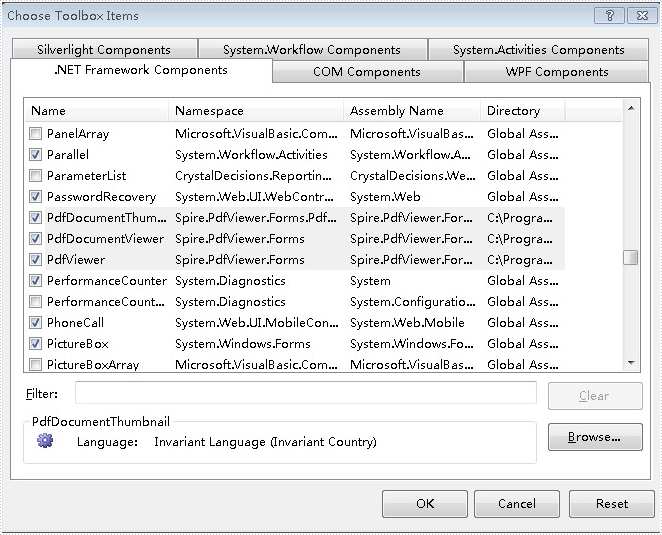Uncheck the PasswordRecovery checkbox

coord(35,197)
